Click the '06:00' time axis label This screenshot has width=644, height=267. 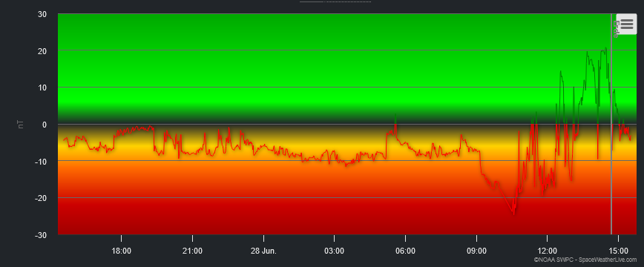coord(405,251)
